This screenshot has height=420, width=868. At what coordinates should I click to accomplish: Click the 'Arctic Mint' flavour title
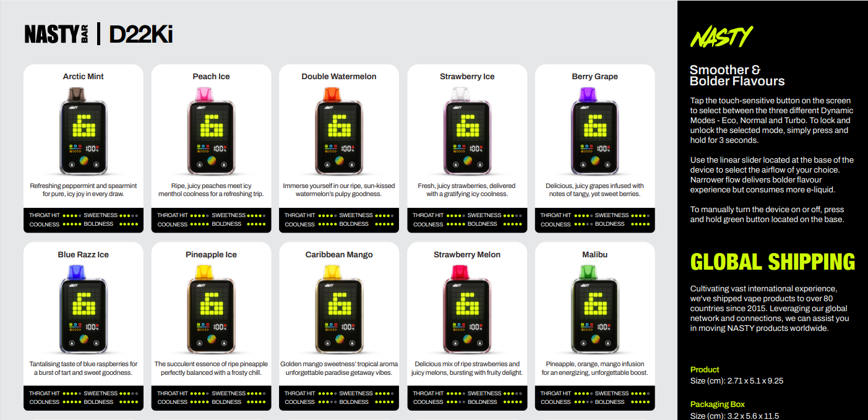(83, 77)
